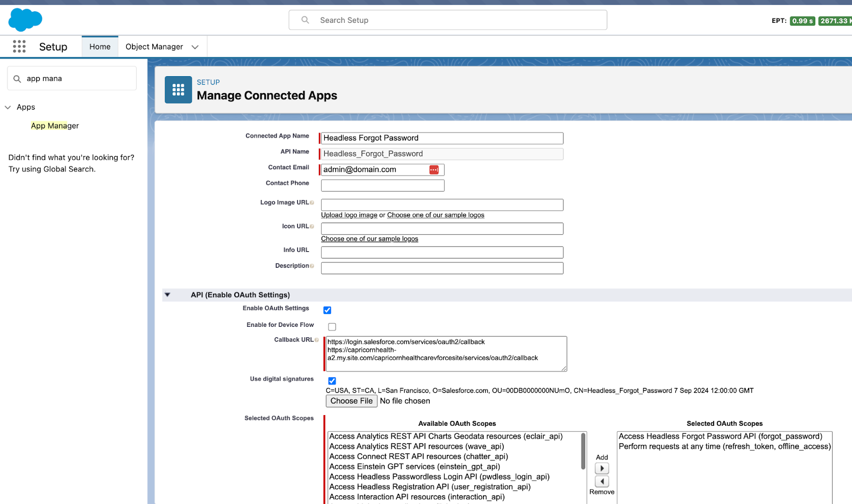Image resolution: width=852 pixels, height=504 pixels.
Task: Click the magnifying glass in Search Setup bar
Action: 305,20
